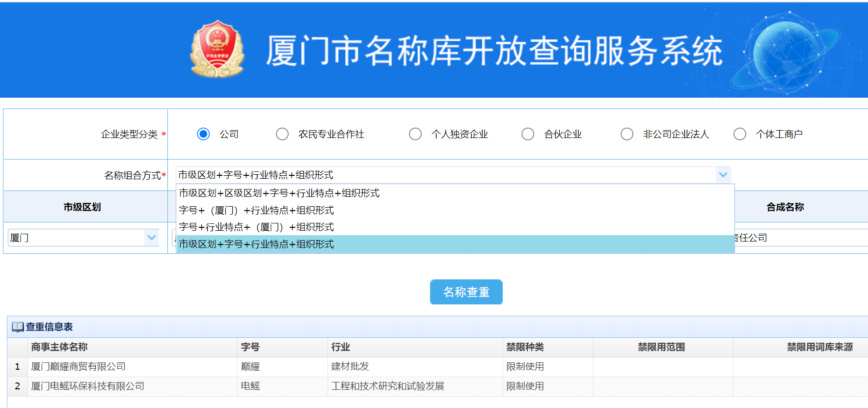Click the 名称查重 button
Viewport: 868px width, 408px height.
[x=466, y=292]
